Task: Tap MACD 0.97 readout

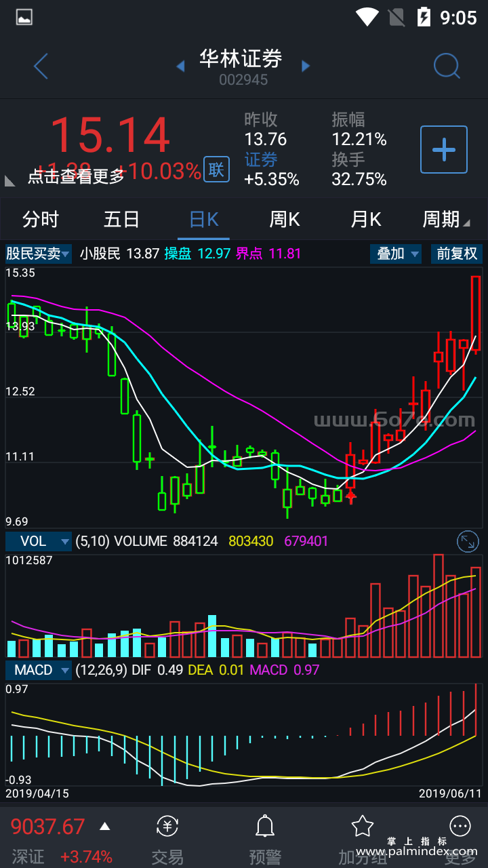Action: 285,670
